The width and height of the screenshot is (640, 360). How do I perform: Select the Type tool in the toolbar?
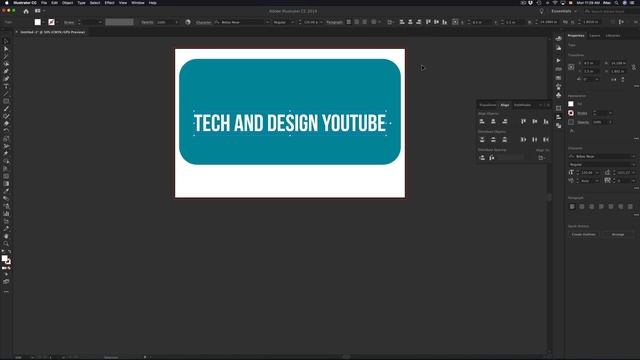click(x=6, y=86)
